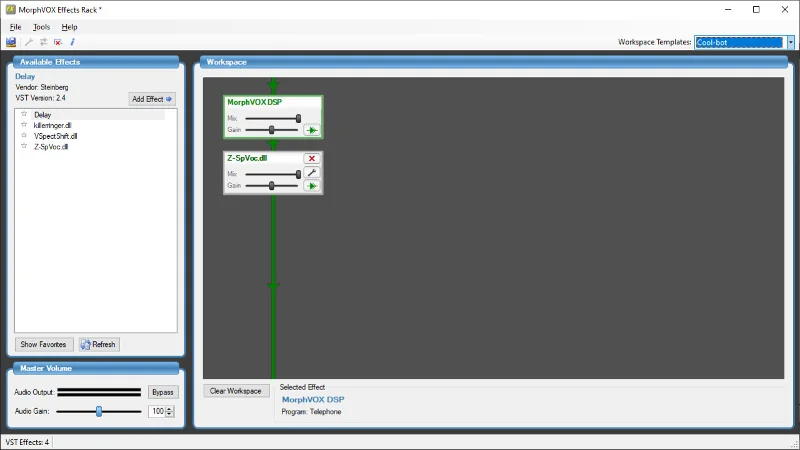Favorite the killerringer.dll star
This screenshot has width=800, height=450.
point(23,125)
